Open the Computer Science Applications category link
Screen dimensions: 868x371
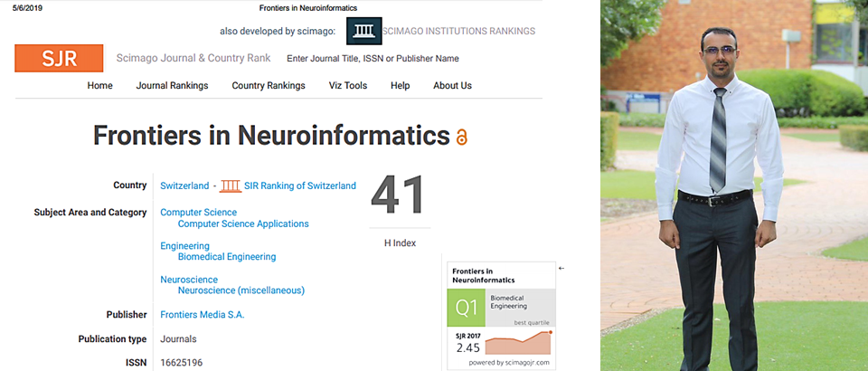click(x=243, y=224)
